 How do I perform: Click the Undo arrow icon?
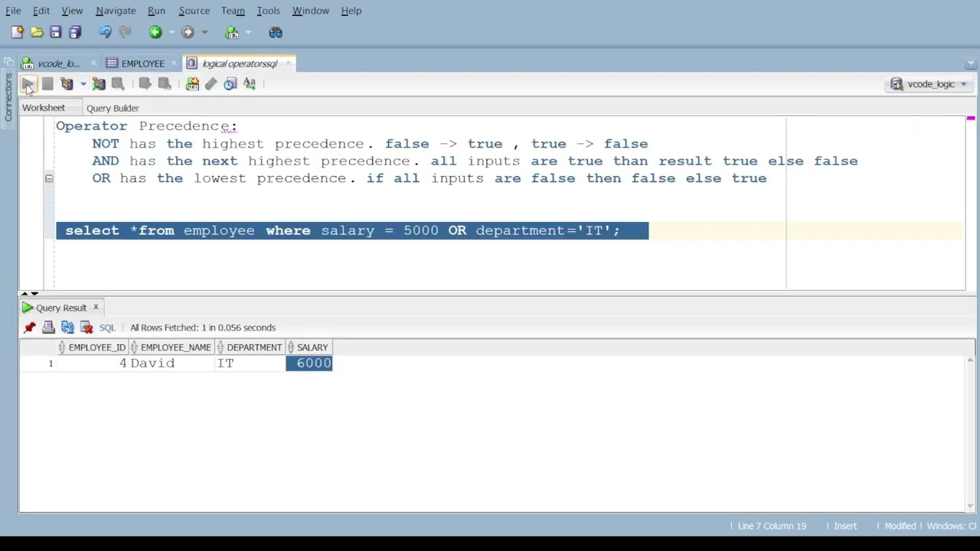(105, 32)
